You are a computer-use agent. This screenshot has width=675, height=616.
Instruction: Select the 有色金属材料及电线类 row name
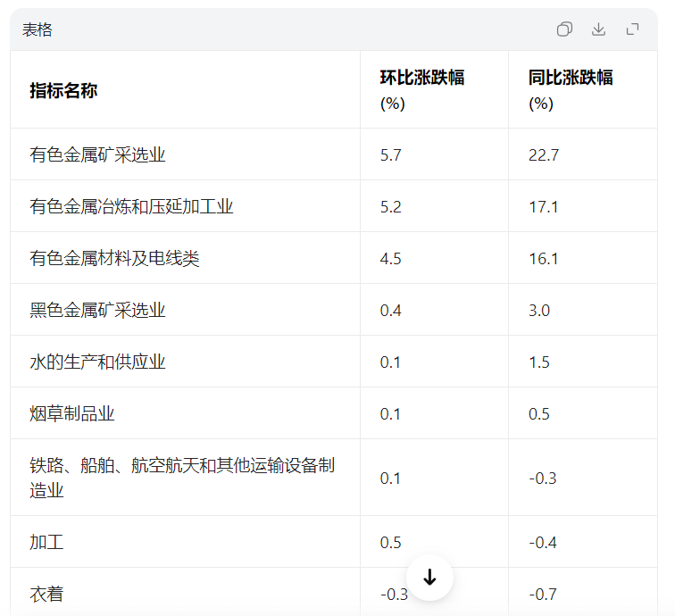[114, 258]
